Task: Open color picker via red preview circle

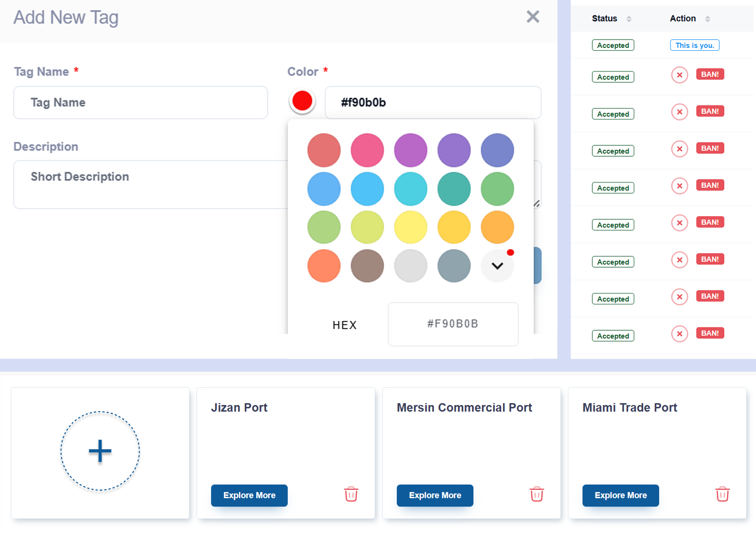Action: [302, 101]
